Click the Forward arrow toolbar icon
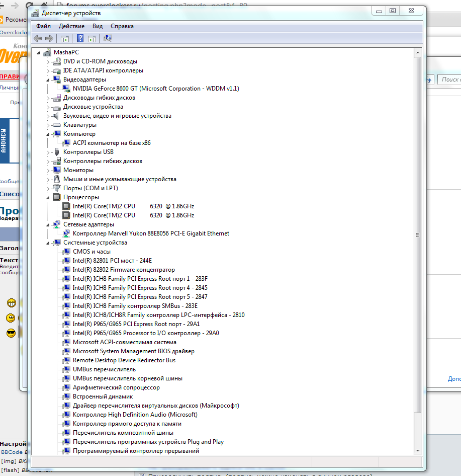461x476 pixels. point(49,39)
